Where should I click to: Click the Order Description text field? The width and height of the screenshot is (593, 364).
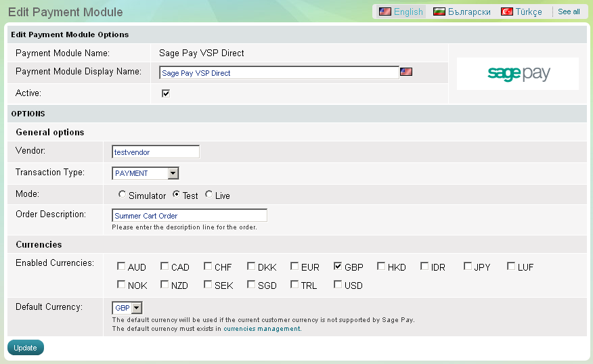pos(190,216)
